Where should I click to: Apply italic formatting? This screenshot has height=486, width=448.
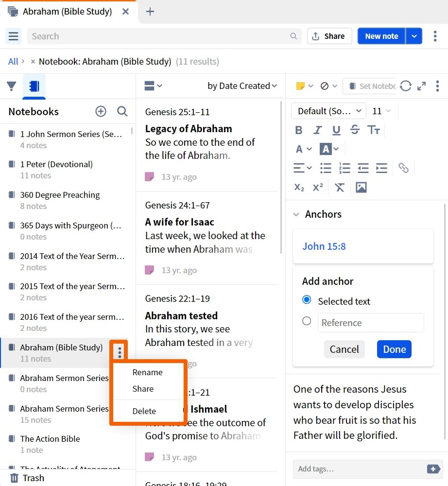pos(318,130)
